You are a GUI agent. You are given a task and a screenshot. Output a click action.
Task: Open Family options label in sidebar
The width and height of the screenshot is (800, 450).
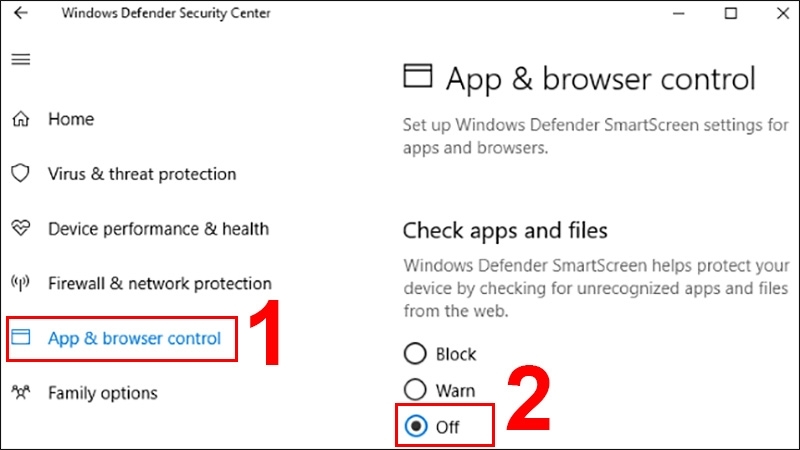tap(102, 393)
